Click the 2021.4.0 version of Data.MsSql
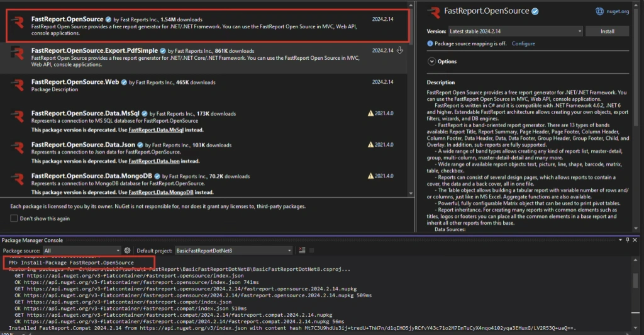The width and height of the screenshot is (644, 335). pyautogui.click(x=384, y=113)
